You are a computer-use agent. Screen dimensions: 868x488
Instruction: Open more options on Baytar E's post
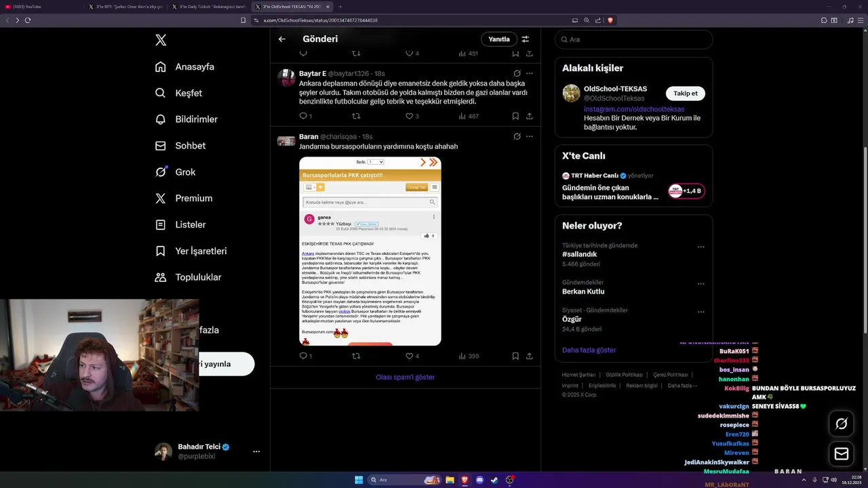pos(530,73)
